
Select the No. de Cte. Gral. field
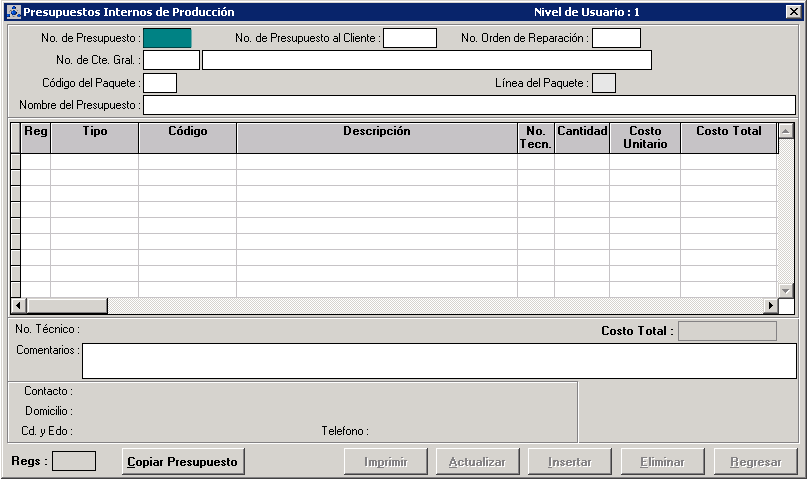(x=171, y=60)
